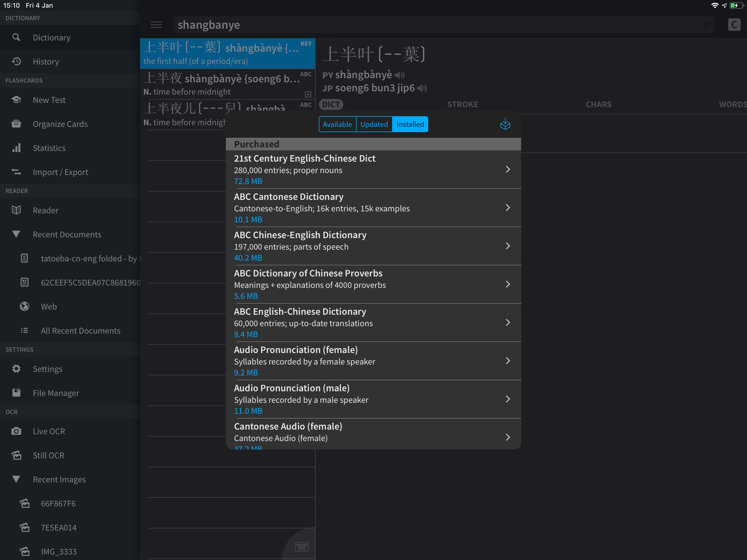Play Cantonese audio for soeng6 bun3 jip6
Viewport: 747px width, 560px height.
(422, 88)
